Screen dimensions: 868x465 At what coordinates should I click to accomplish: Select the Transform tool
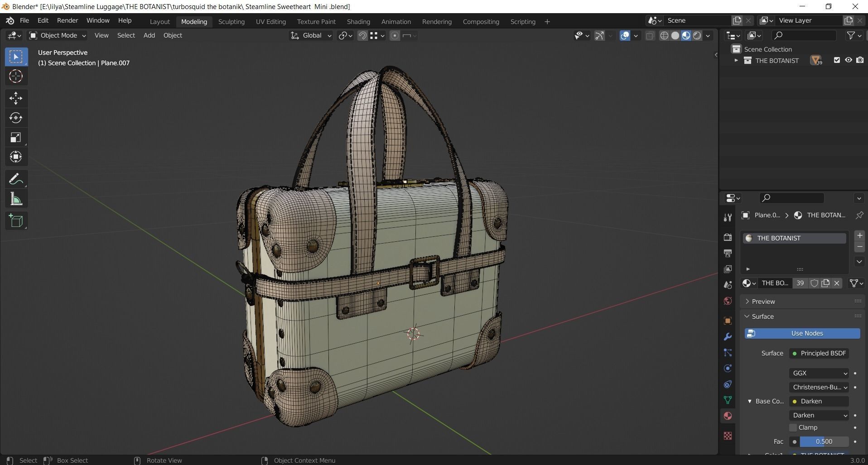pyautogui.click(x=16, y=157)
